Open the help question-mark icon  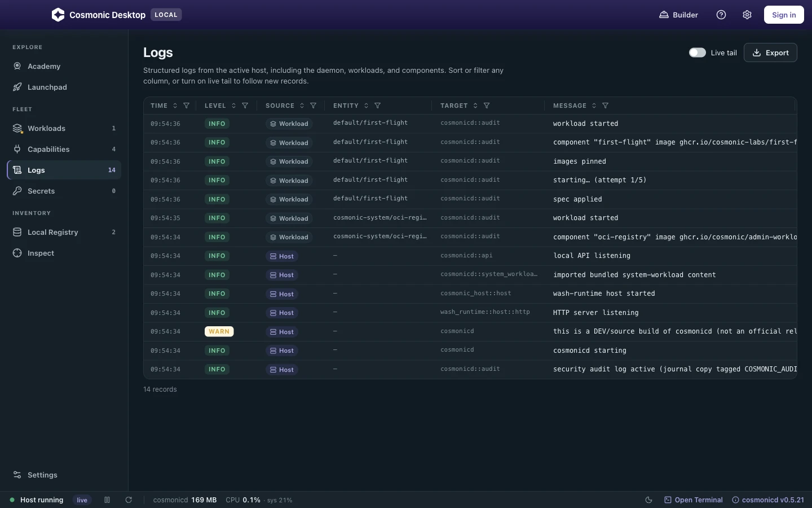coord(721,15)
